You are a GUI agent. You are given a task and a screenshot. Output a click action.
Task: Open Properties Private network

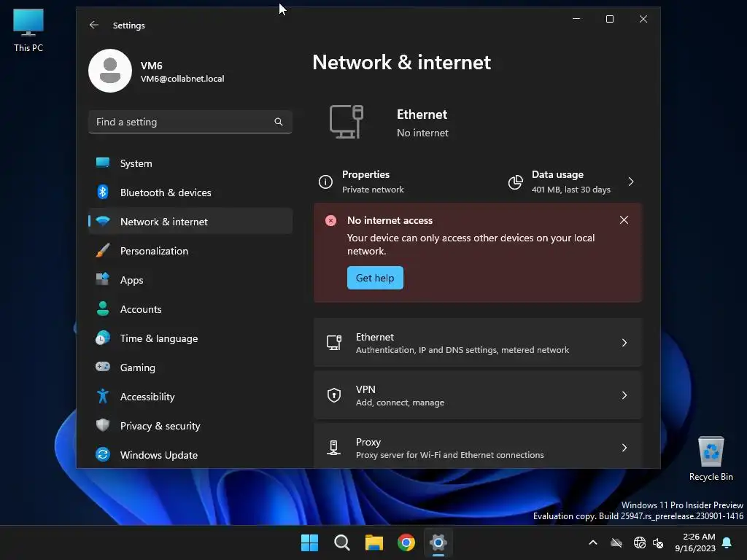point(373,182)
